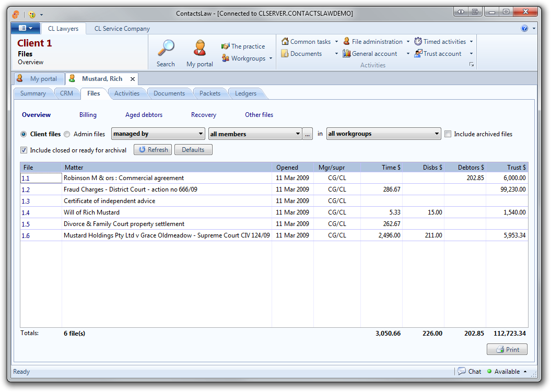551x392 pixels.
Task: Open the Documents tab below client tabs
Action: tap(169, 93)
